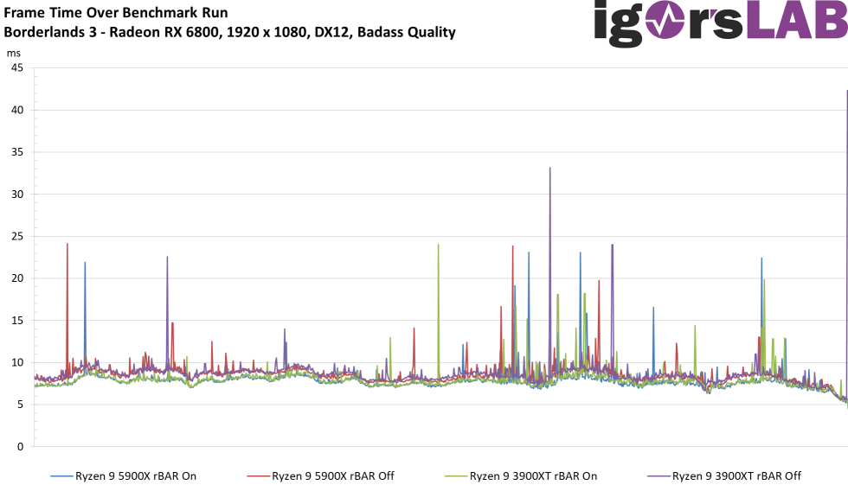This screenshot has height=504, width=848.
Task: Click the green legend line marker
Action: (x=456, y=476)
